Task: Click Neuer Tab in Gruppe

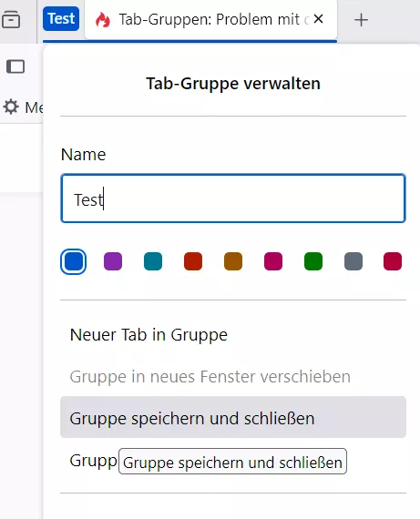Action: (233, 335)
